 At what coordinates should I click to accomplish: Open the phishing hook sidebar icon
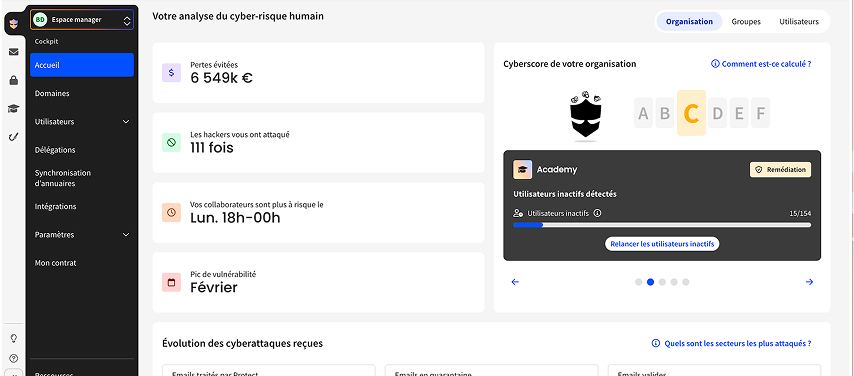(x=14, y=137)
